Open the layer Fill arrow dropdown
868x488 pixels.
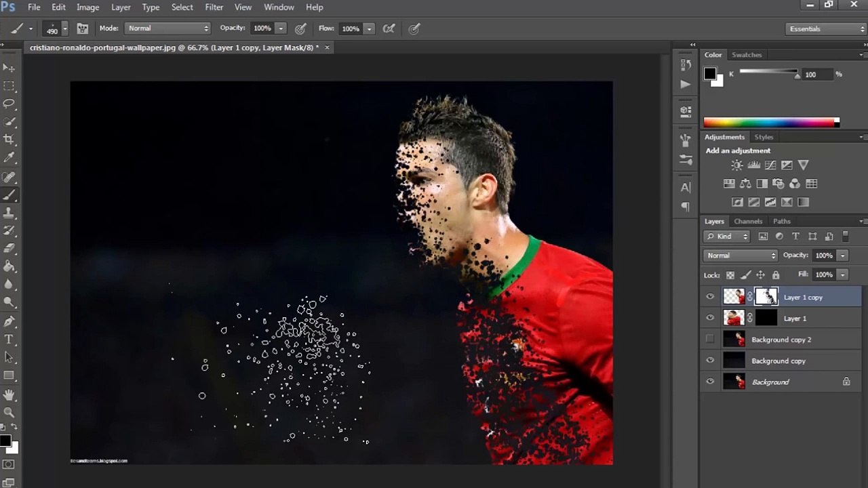[842, 274]
